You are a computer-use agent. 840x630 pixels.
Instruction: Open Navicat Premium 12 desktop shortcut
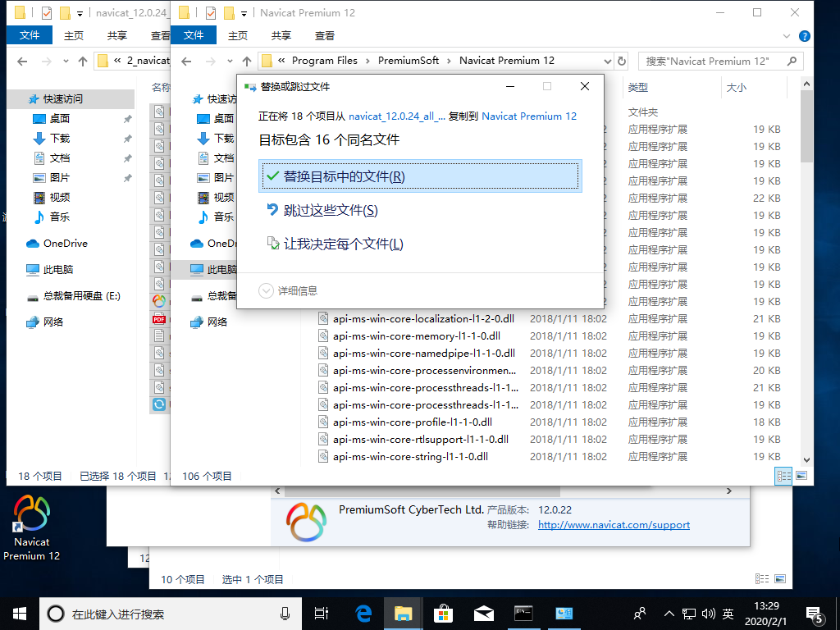point(32,527)
